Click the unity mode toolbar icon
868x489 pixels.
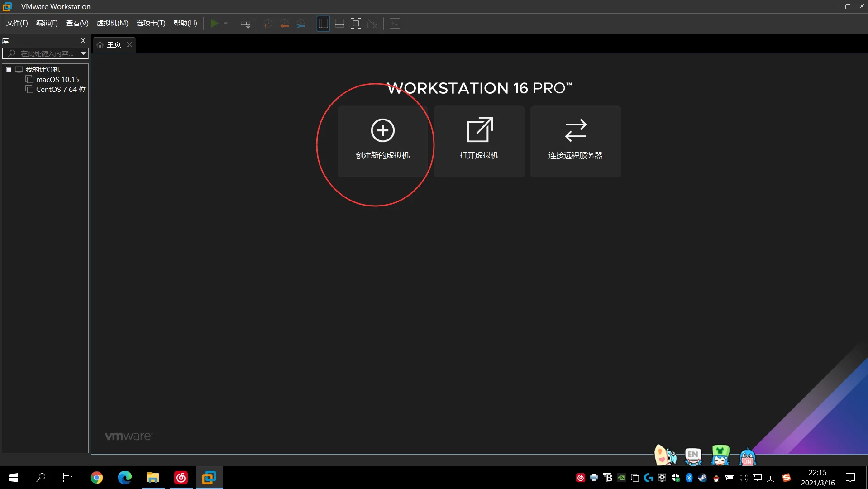[x=372, y=23]
